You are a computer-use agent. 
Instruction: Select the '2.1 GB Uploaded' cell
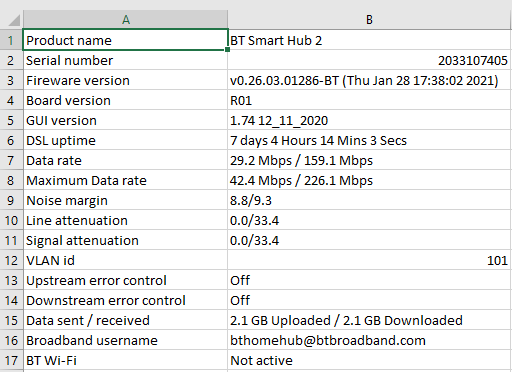click(x=370, y=320)
